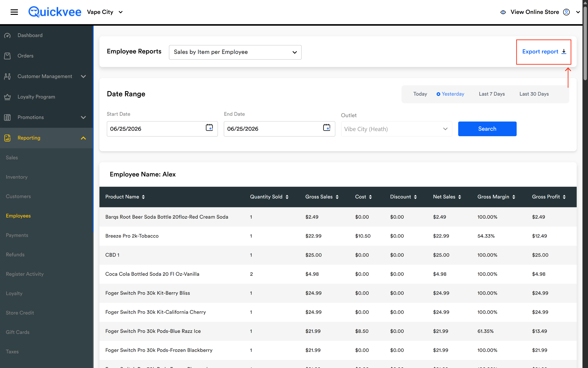Open Employees report in sidebar

click(x=18, y=216)
